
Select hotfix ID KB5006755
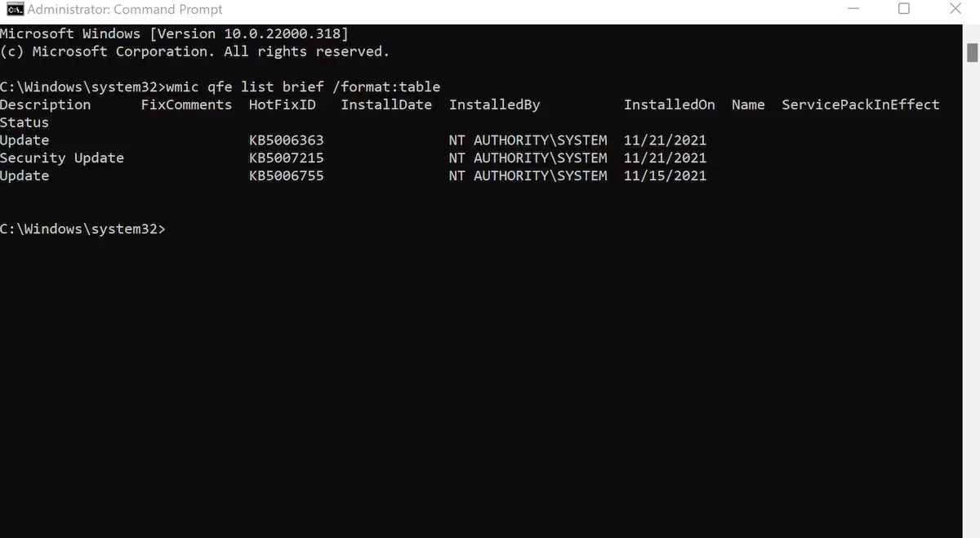tap(287, 176)
